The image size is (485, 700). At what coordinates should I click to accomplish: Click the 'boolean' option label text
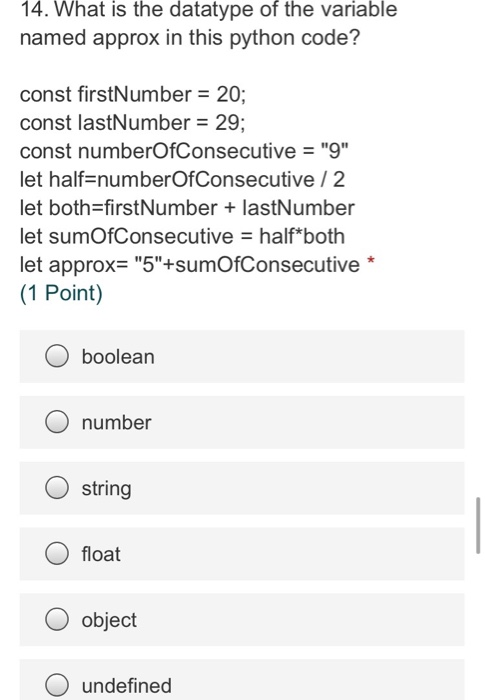click(x=118, y=357)
